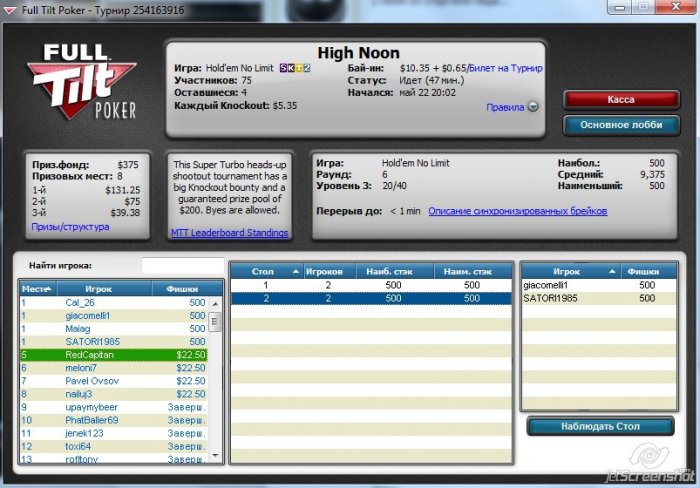Image resolution: width=700 pixels, height=488 pixels.
Task: Select table 1 row in tables list
Action: (369, 285)
